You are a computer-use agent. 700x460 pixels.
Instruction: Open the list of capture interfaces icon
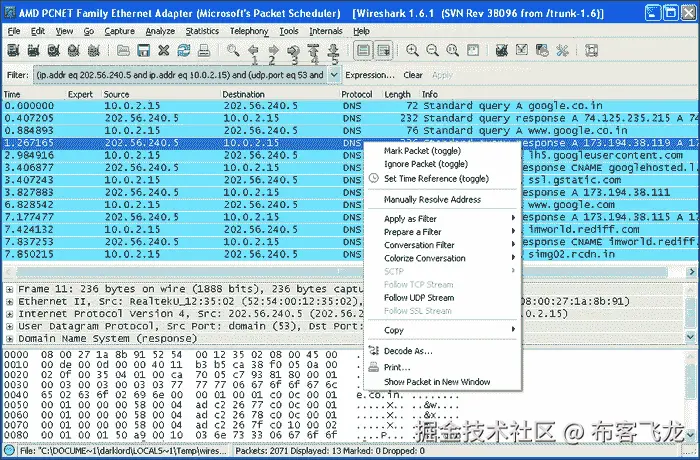pyautogui.click(x=13, y=50)
